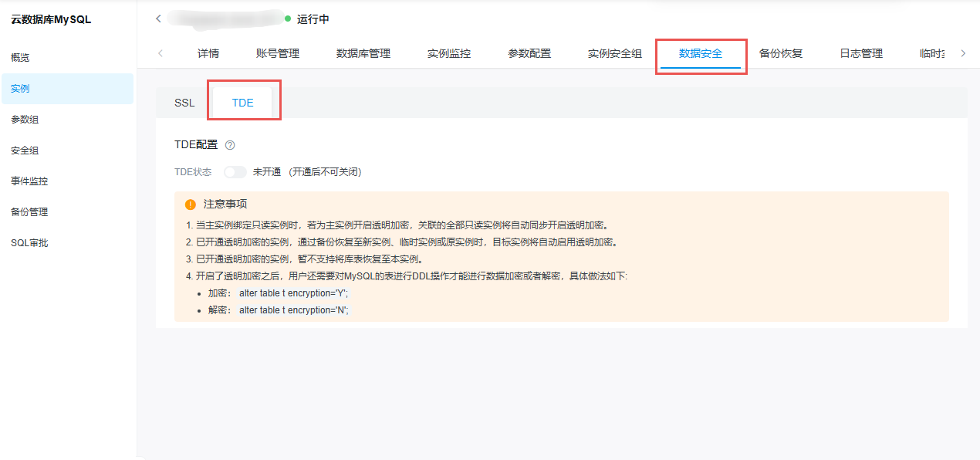Click the partially visible 临时 tab

933,53
